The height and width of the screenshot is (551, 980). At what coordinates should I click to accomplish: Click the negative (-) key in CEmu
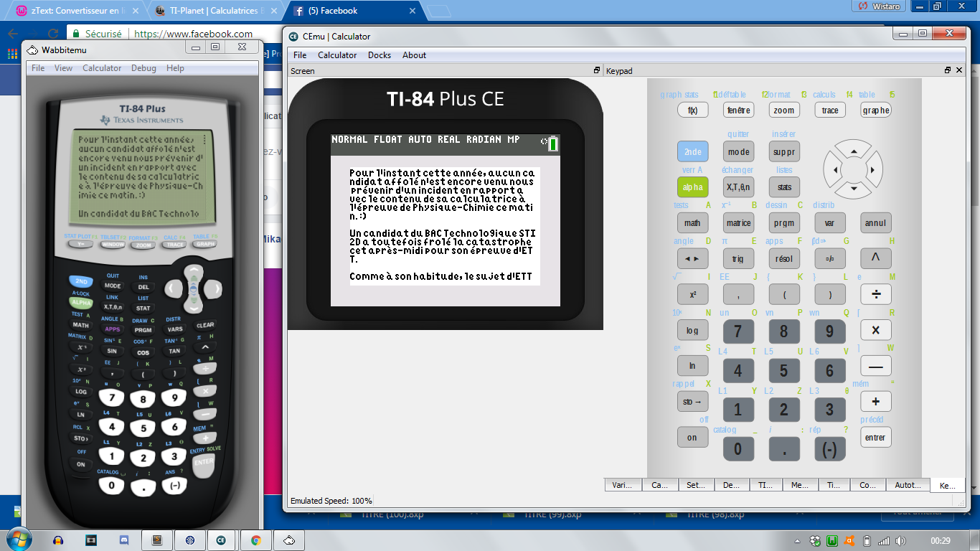point(830,449)
